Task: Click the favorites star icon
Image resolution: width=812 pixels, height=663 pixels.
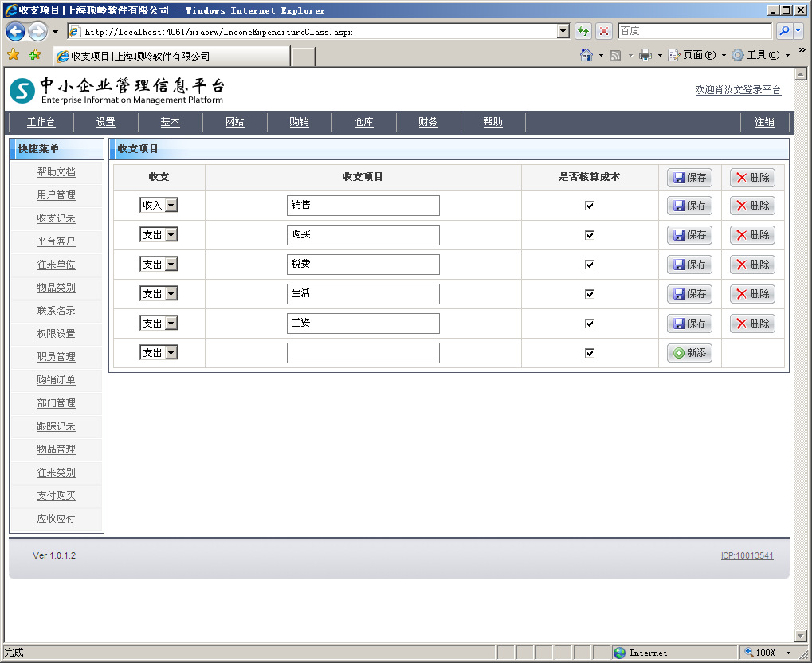Action: (13, 55)
